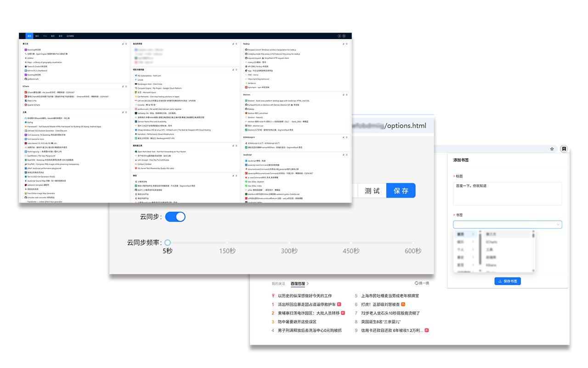Image resolution: width=588 pixels, height=368 pixels.
Task: Open the Certbot bookmark
Action: click(145, 164)
